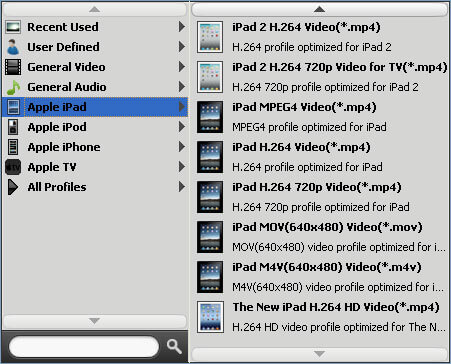The width and height of the screenshot is (451, 364).
Task: Open the Recent Used category
Action: (x=95, y=27)
